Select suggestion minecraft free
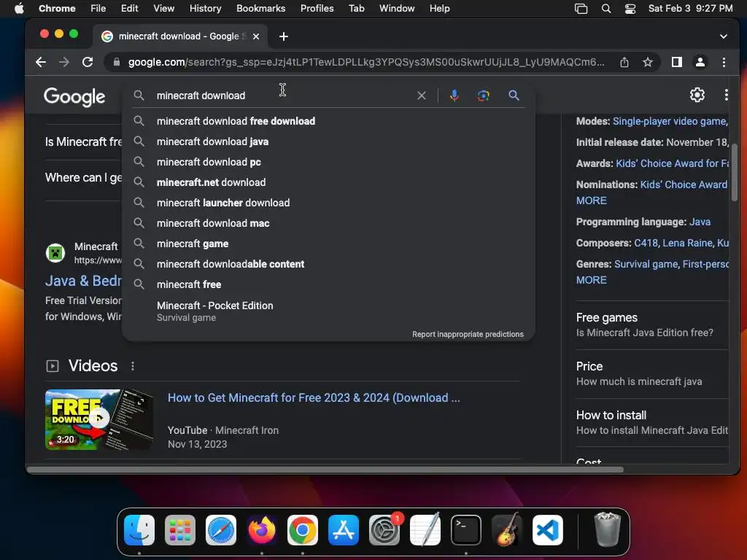Viewport: 747px width, 560px height. point(328,285)
